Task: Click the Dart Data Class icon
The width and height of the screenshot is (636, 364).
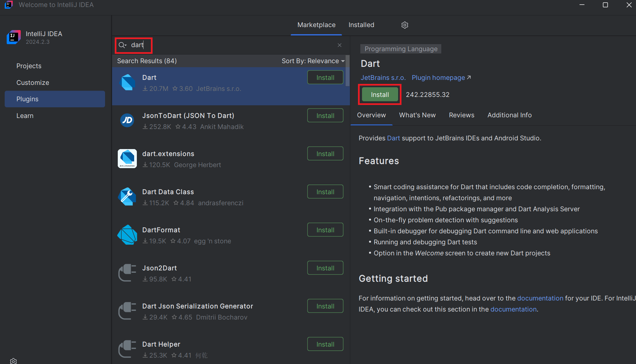Action: [x=127, y=197]
